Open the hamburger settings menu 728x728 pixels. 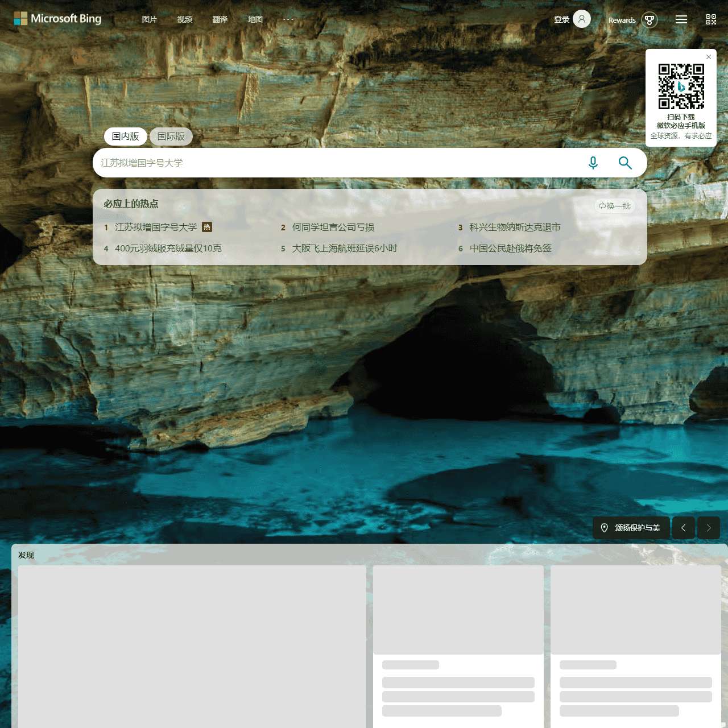[681, 19]
